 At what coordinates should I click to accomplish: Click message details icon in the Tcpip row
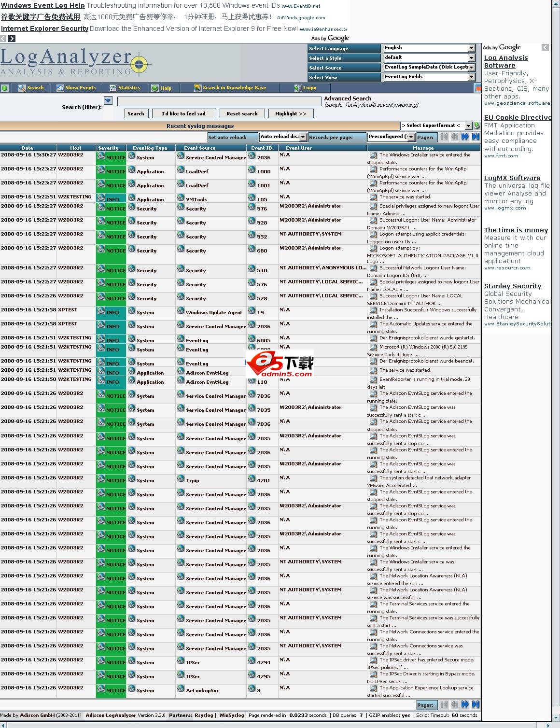(373, 478)
